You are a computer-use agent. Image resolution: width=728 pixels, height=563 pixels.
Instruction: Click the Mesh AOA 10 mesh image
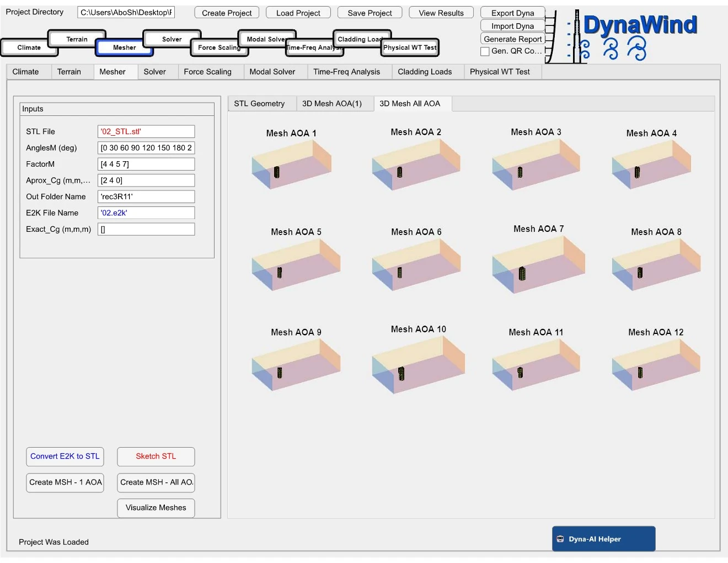(x=418, y=365)
